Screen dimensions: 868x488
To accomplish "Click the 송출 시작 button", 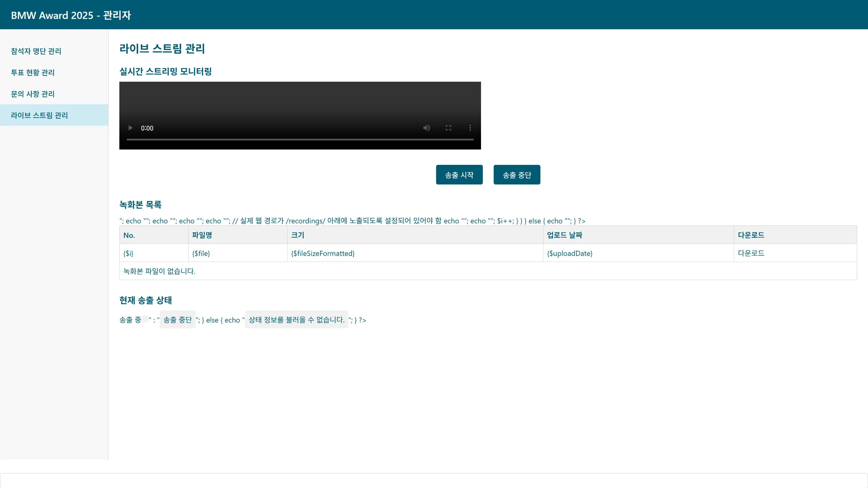I will (x=459, y=175).
